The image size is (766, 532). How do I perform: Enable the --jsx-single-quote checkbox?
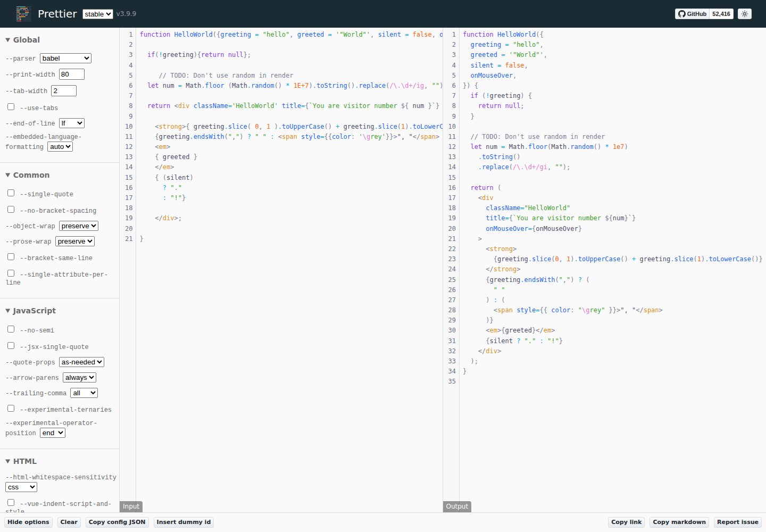[x=11, y=346]
